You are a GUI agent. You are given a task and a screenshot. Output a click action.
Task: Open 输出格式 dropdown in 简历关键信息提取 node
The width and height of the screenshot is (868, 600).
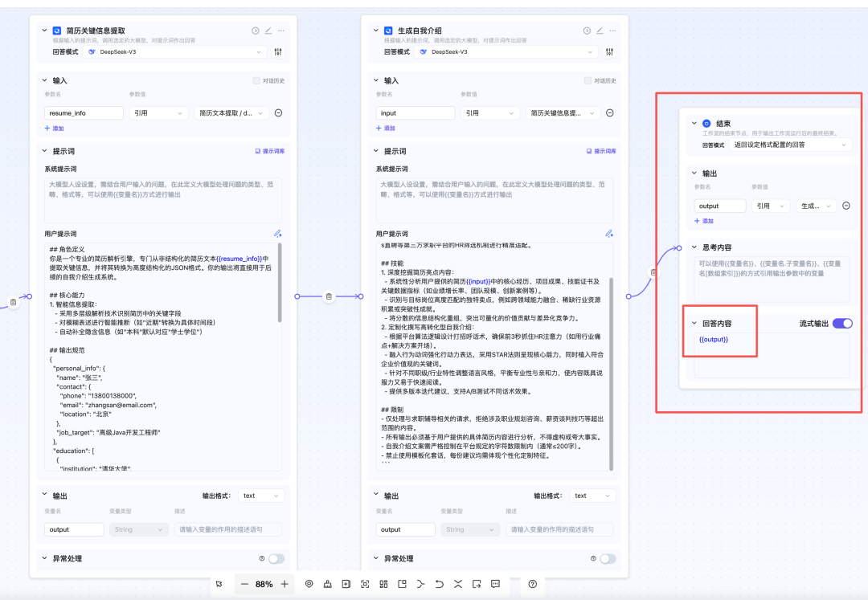tap(260, 496)
